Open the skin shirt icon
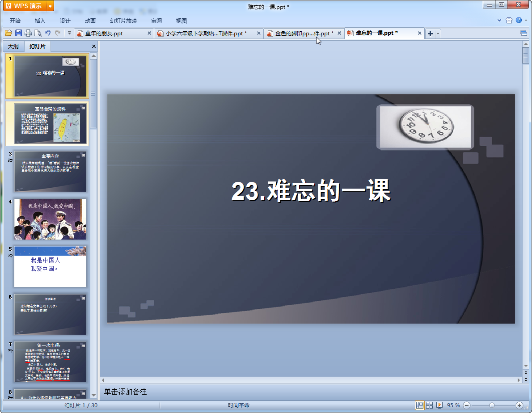 (x=509, y=21)
